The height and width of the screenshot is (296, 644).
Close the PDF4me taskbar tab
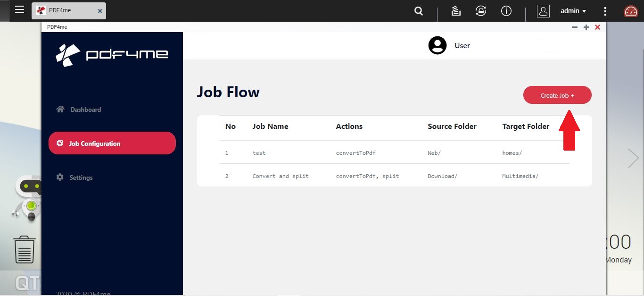(100, 11)
